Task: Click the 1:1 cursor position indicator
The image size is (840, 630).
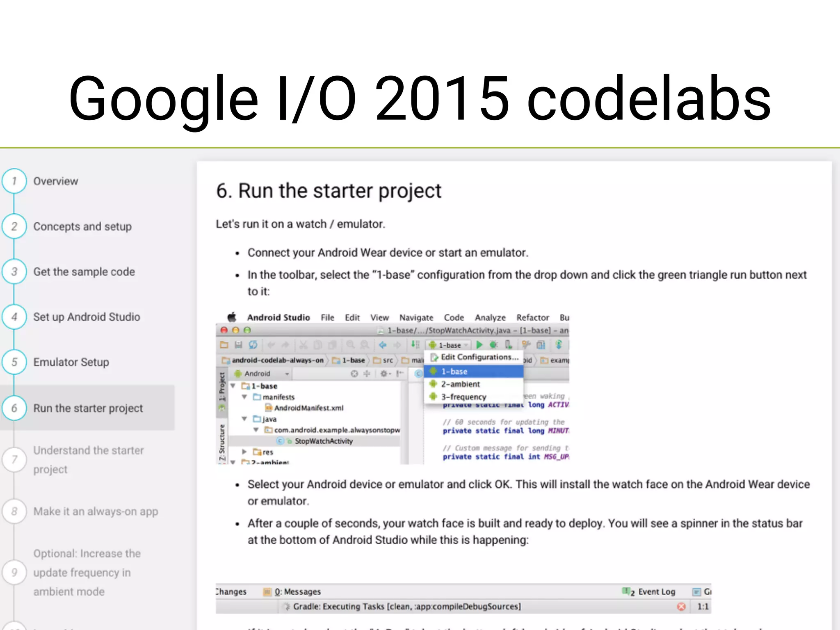Action: [x=703, y=607]
